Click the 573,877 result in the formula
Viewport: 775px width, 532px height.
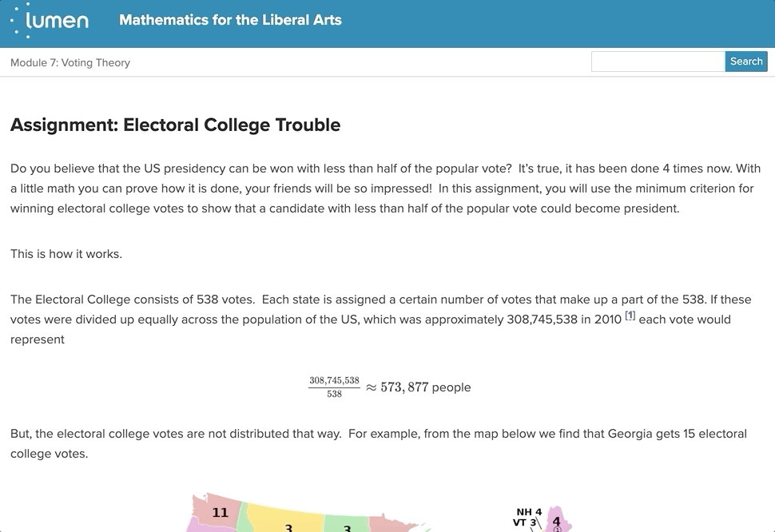click(404, 387)
